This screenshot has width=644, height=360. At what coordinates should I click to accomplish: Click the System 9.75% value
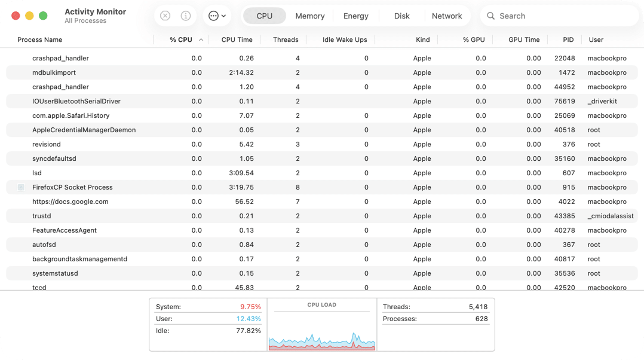[x=250, y=307]
